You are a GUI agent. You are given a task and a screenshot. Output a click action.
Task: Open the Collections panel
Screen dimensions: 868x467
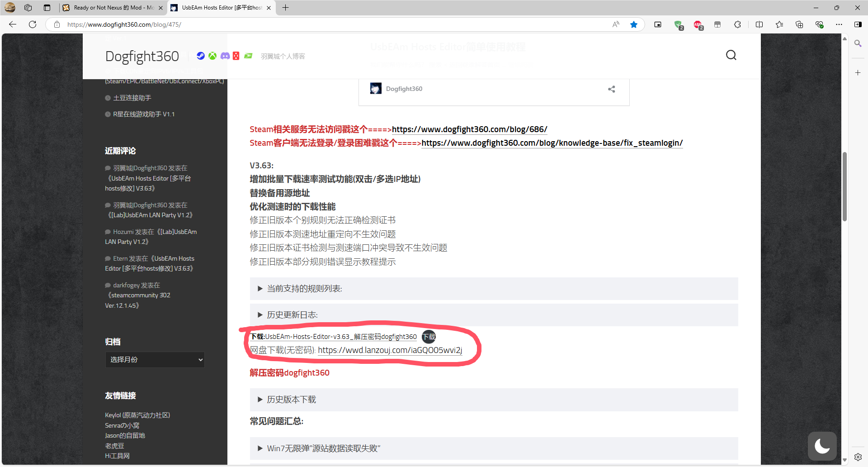799,24
